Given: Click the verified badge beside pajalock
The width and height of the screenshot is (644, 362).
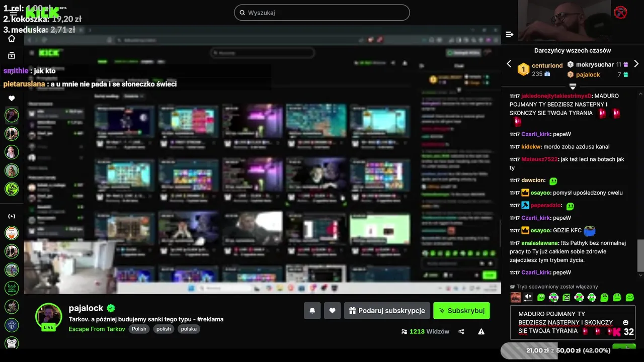Looking at the screenshot, I should tap(111, 308).
